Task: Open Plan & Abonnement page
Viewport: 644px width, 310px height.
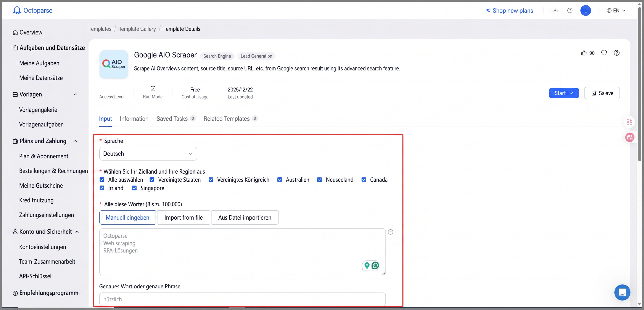Action: click(x=44, y=156)
